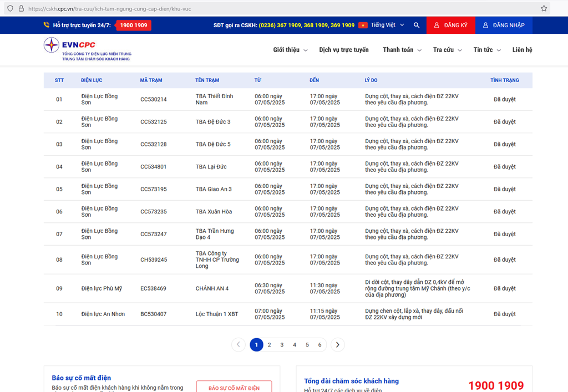Click the ĐĂNG NHẬP button
568x392 pixels.
click(x=503, y=26)
